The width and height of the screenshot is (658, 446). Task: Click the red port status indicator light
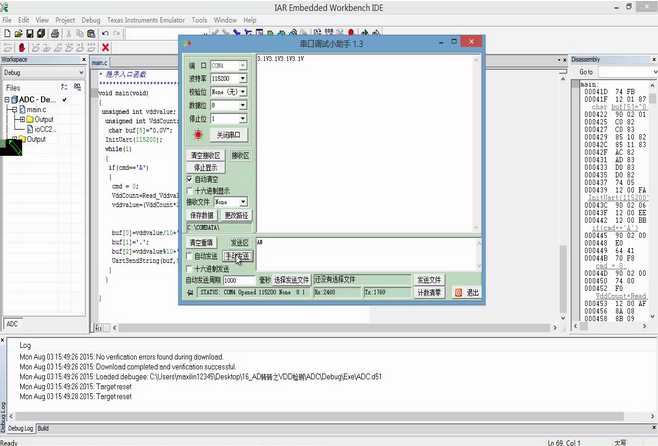[198, 135]
